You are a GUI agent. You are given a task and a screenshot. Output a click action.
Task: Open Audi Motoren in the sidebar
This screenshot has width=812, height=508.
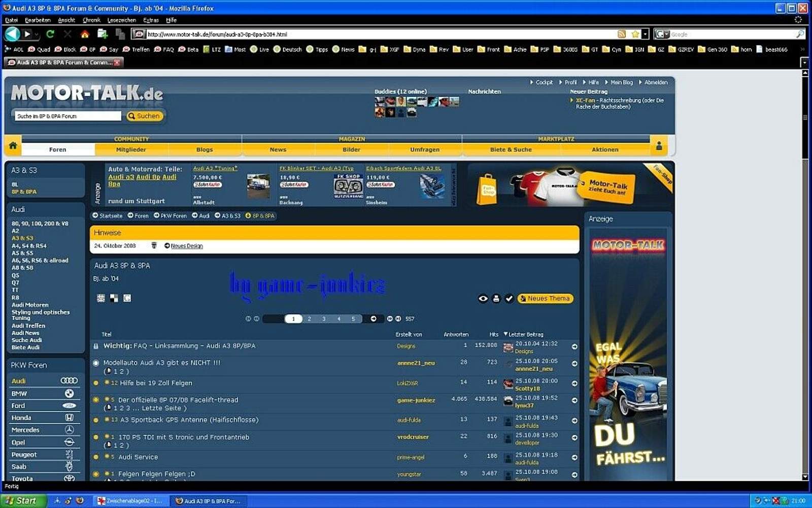pos(30,305)
